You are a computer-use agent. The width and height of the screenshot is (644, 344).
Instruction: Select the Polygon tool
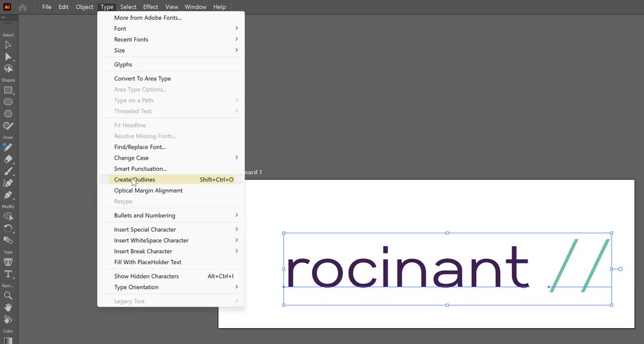point(8,114)
